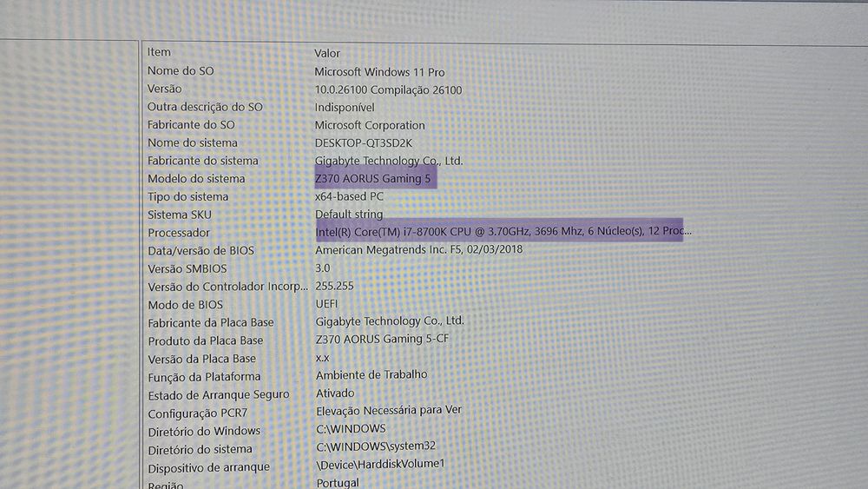
Task: Select Configuração PCR7 label
Action: click(x=198, y=413)
